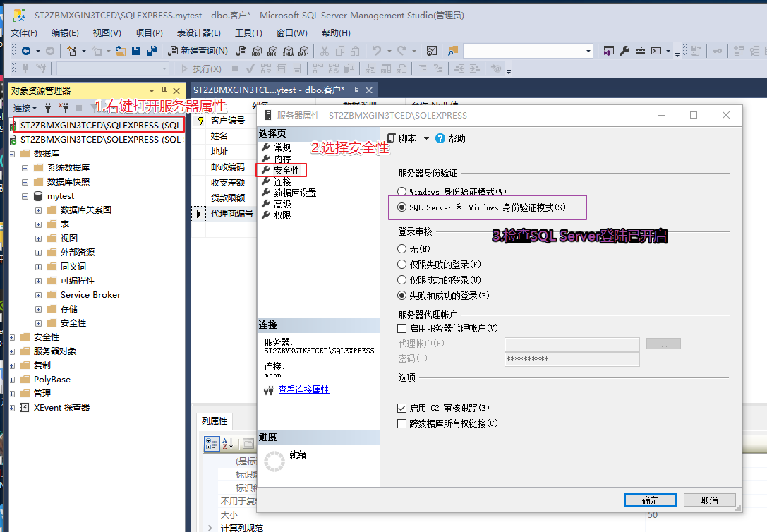Viewport: 767px width, 532px height.
Task: Open the toolbar search combo box dropdown
Action: 588,50
